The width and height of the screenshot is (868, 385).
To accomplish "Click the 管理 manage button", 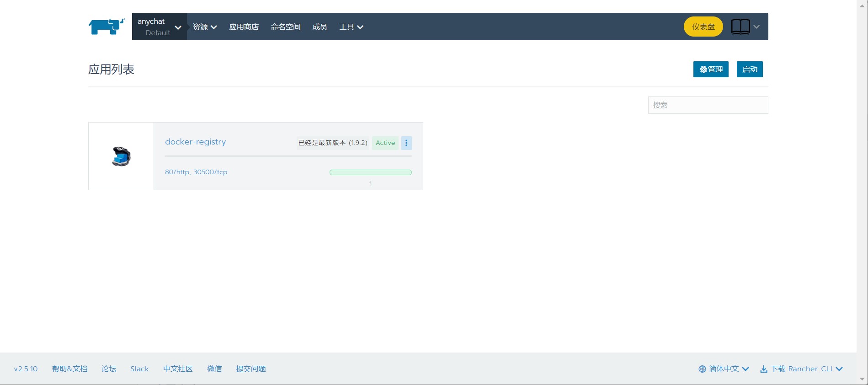I will (711, 69).
